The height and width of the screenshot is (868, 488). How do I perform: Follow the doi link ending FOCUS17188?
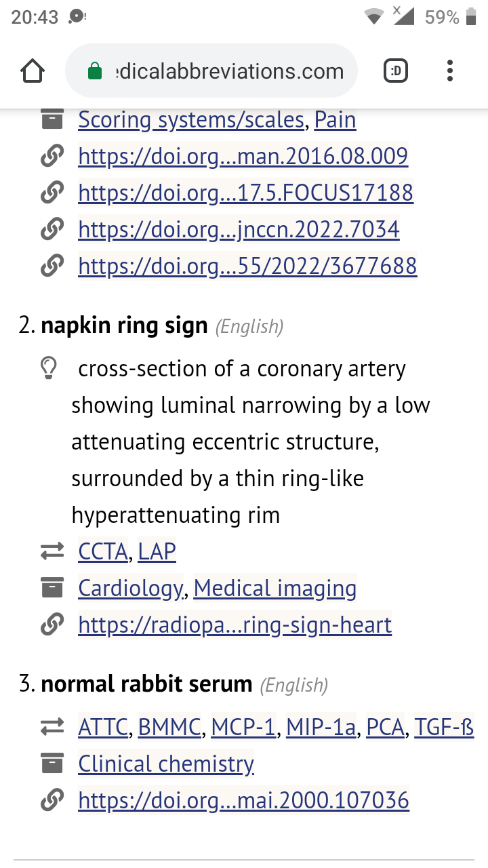(245, 193)
